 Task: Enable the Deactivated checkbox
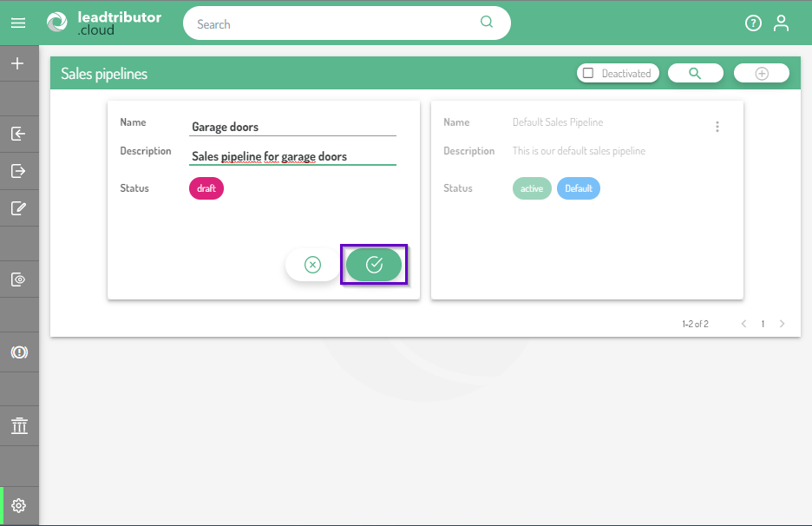click(x=588, y=74)
